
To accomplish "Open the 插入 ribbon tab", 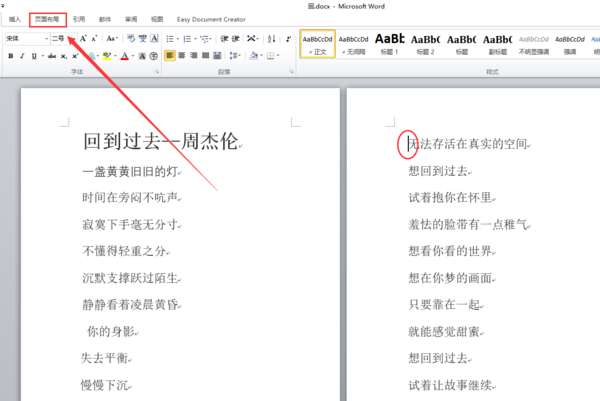I will pyautogui.click(x=15, y=19).
